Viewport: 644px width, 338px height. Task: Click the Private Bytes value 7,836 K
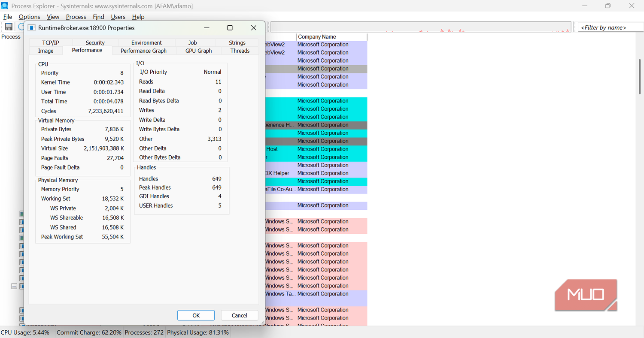[x=114, y=129]
